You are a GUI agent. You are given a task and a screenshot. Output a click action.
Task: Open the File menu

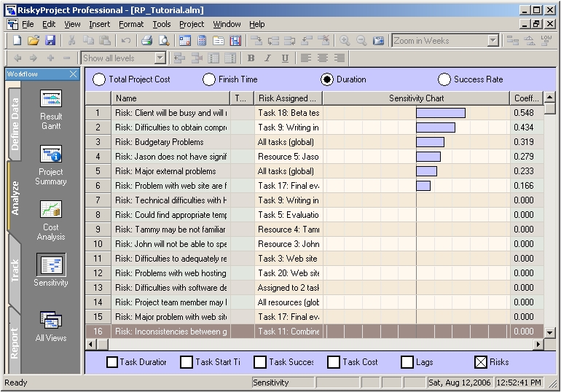point(28,24)
